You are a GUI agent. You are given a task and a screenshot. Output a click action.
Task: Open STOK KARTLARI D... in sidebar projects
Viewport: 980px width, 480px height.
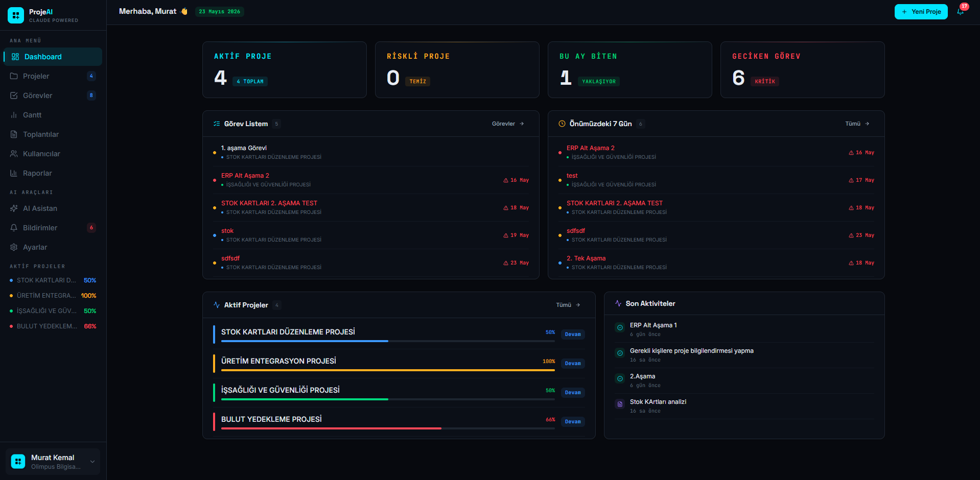53,280
